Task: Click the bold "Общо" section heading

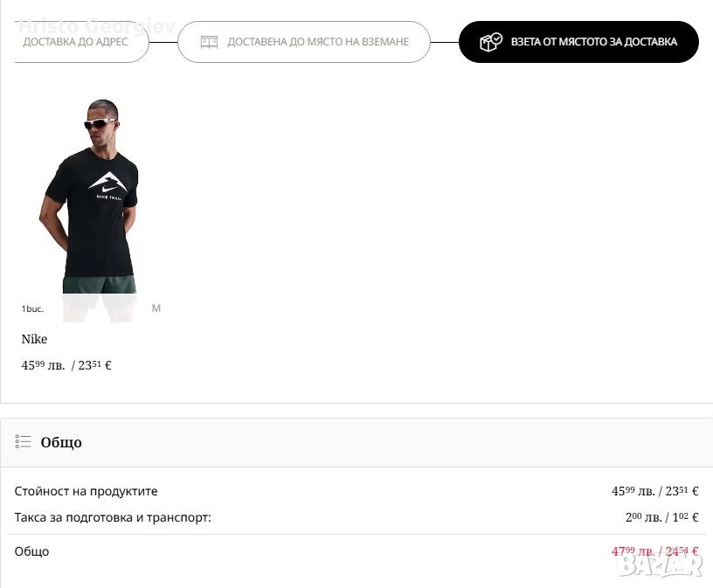Action: click(x=61, y=442)
